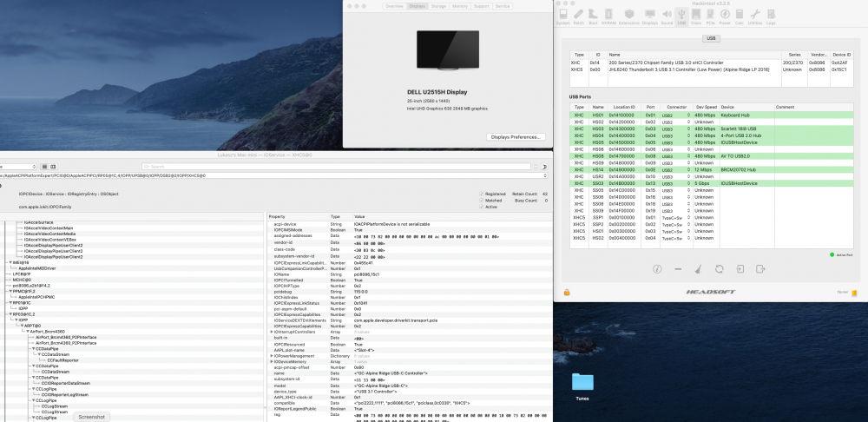This screenshot has width=868, height=422.
Task: Select the AAPL,slot-name property row
Action: click(410, 350)
